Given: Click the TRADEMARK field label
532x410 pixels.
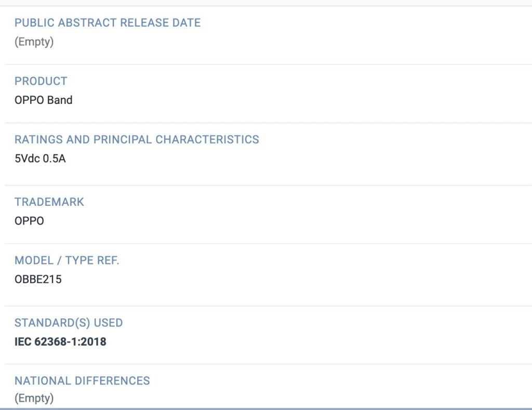Looking at the screenshot, I should tap(49, 202).
